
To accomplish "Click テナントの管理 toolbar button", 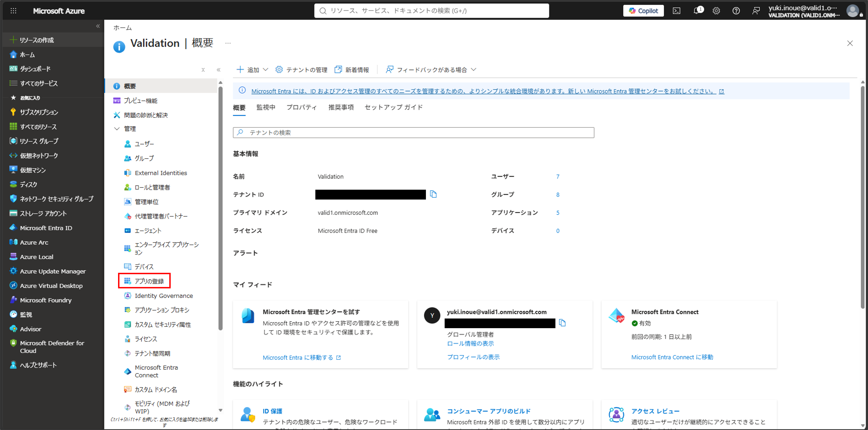I will 301,70.
